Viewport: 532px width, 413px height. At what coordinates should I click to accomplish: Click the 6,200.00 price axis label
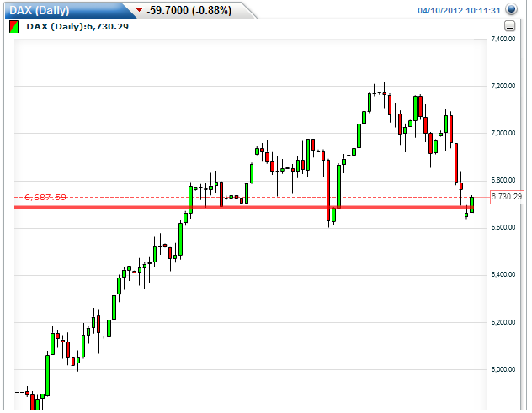503,322
